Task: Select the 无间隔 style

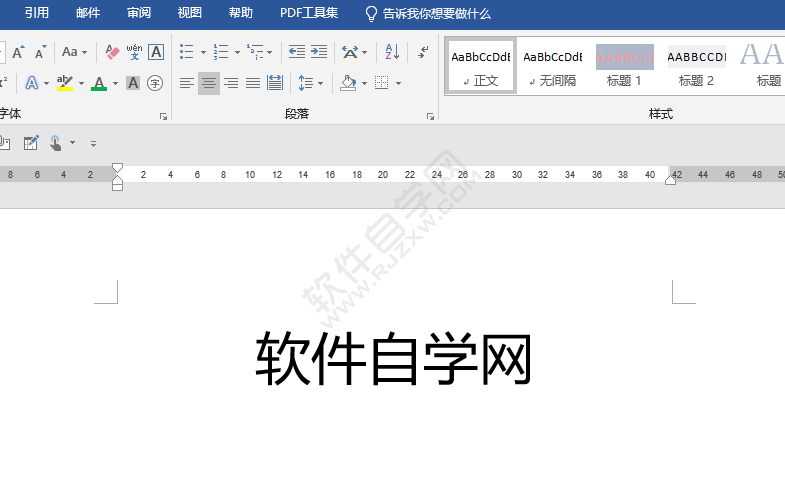Action: coord(553,66)
